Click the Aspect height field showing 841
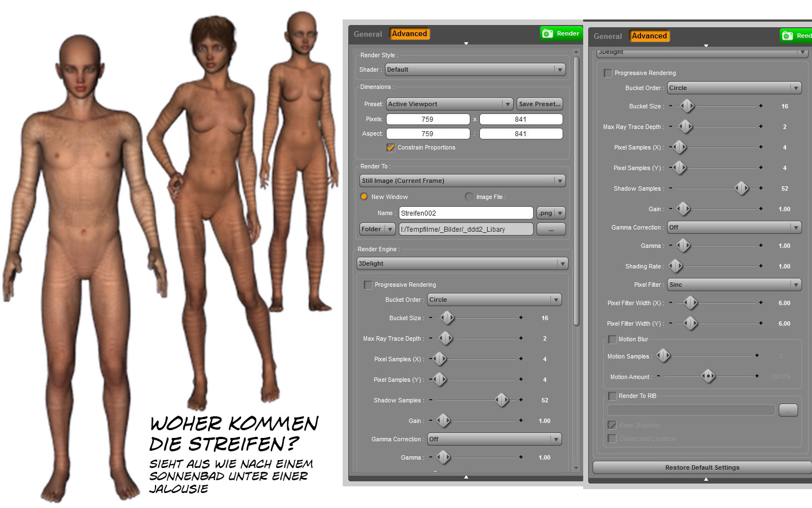This screenshot has width=812, height=508. 521,133
